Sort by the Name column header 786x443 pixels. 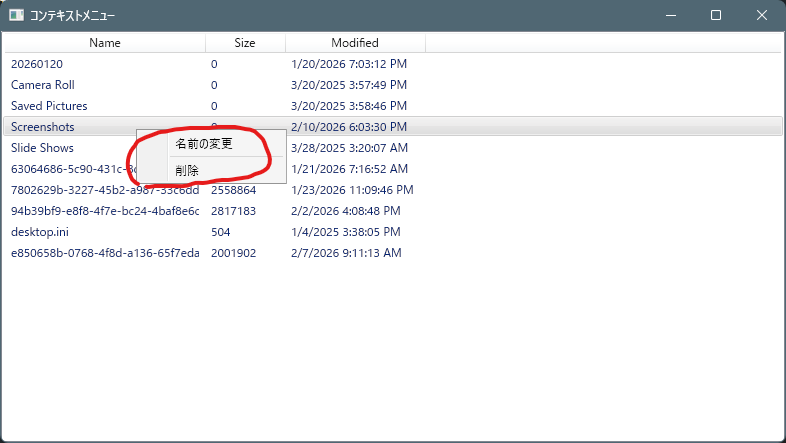(104, 43)
